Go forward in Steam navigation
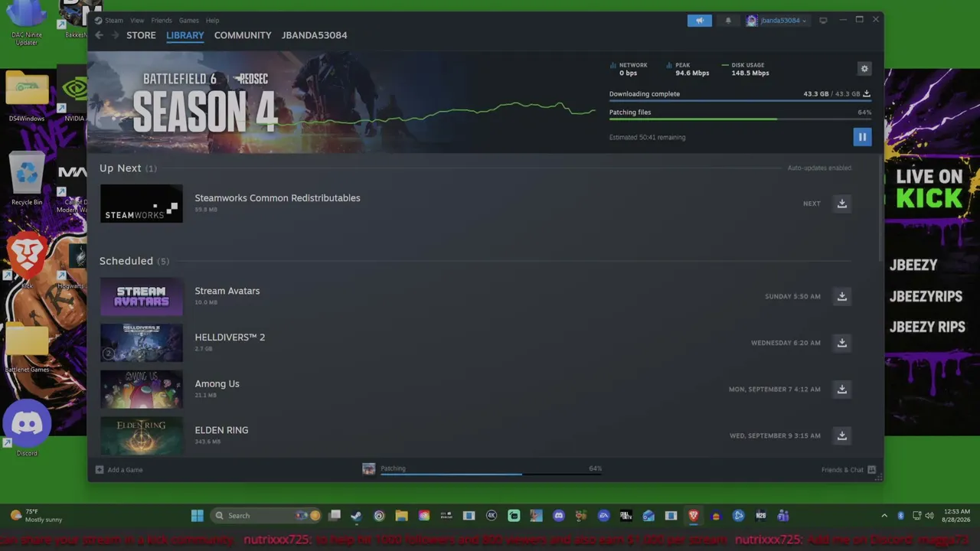 tap(115, 35)
